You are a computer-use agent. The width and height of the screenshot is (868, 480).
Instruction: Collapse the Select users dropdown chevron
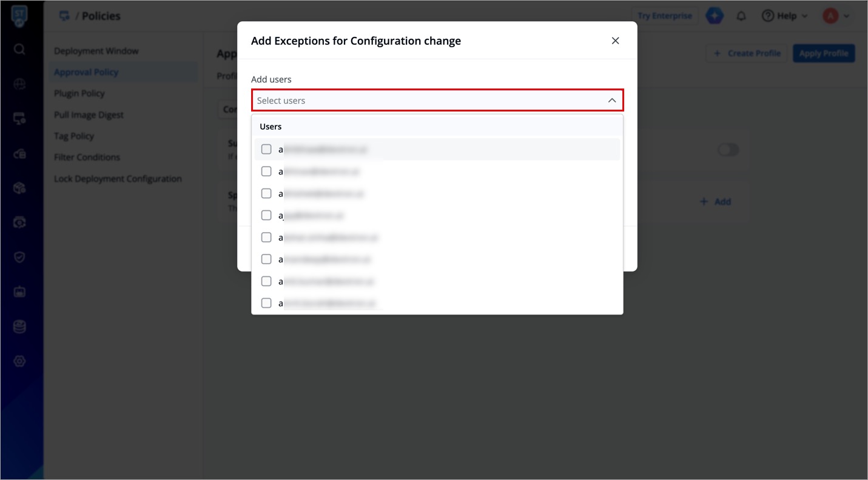click(611, 101)
